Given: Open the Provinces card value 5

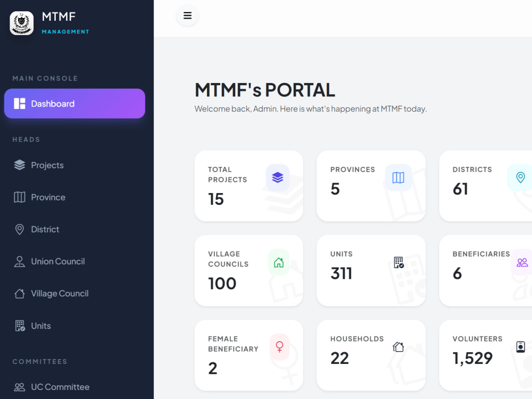Looking at the screenshot, I should [x=335, y=189].
